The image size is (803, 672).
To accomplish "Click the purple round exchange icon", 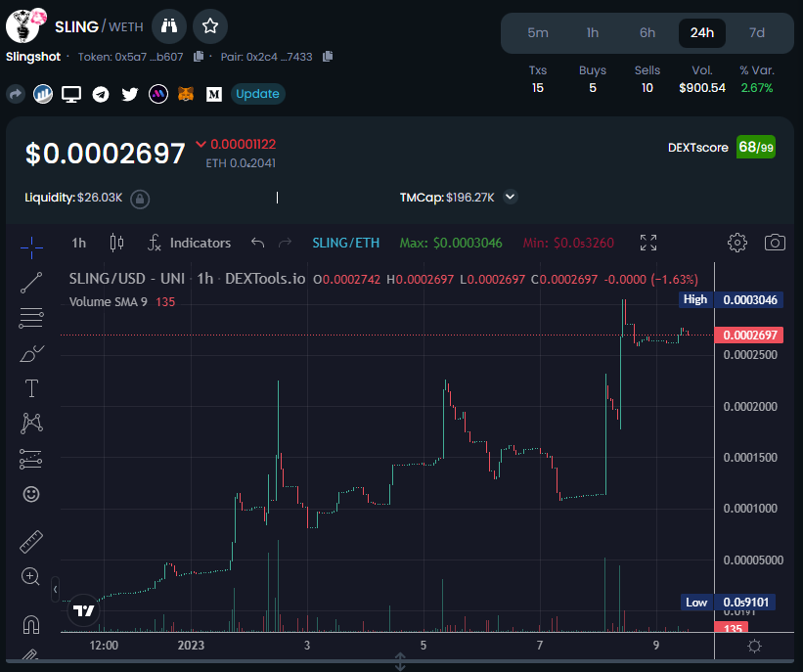I will (x=158, y=94).
